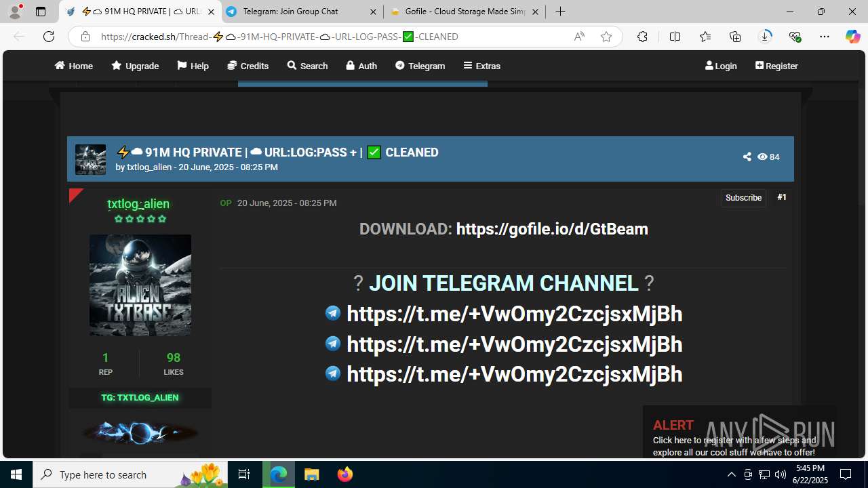This screenshot has height=488, width=868.
Task: Click the 98 LIKES count
Action: point(174,363)
